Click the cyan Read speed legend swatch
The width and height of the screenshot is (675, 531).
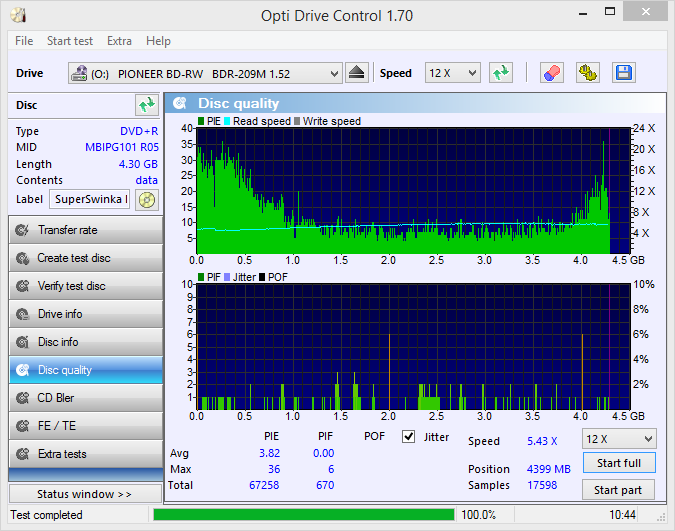227,121
